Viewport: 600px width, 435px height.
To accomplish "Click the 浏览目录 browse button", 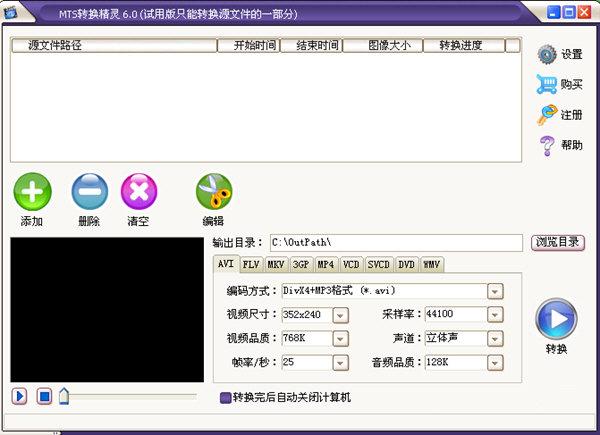I will coord(558,243).
